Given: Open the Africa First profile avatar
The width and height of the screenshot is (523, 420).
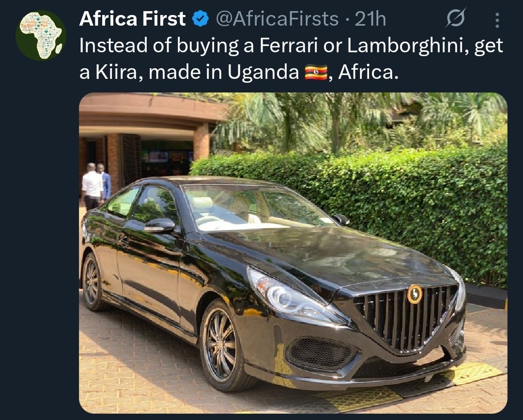Looking at the screenshot, I should [41, 36].
